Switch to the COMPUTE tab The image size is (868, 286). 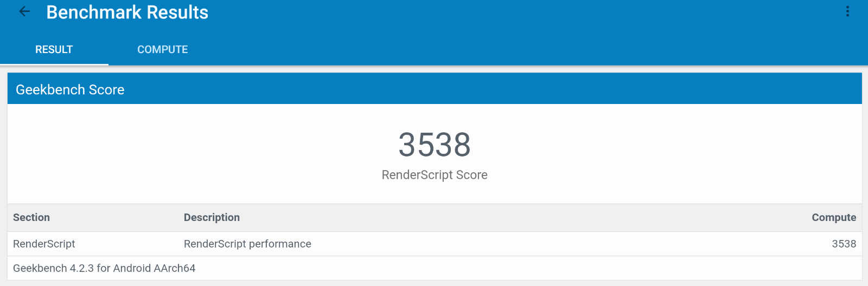tap(163, 49)
